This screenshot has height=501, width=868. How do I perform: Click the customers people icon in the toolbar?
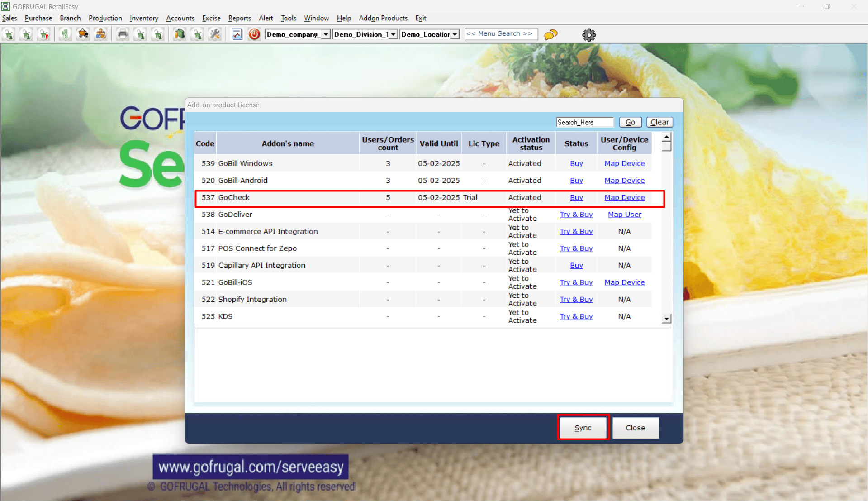[101, 34]
